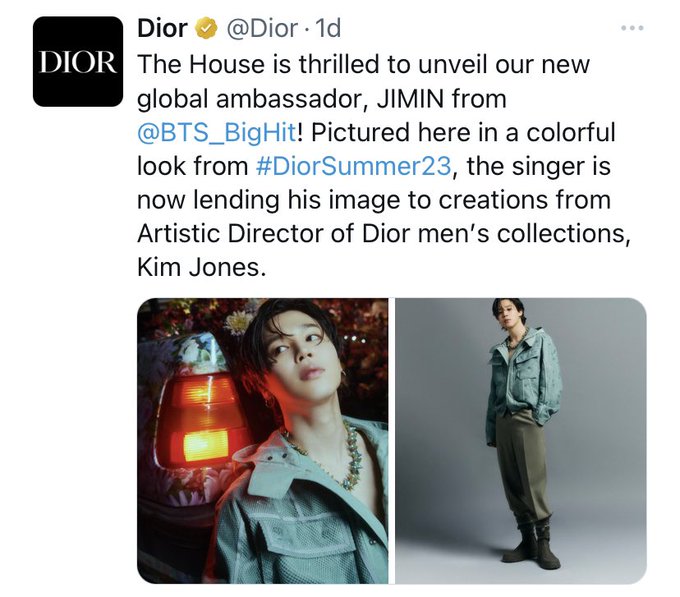The width and height of the screenshot is (680, 597).
Task: Open the Dior display name
Action: (163, 29)
